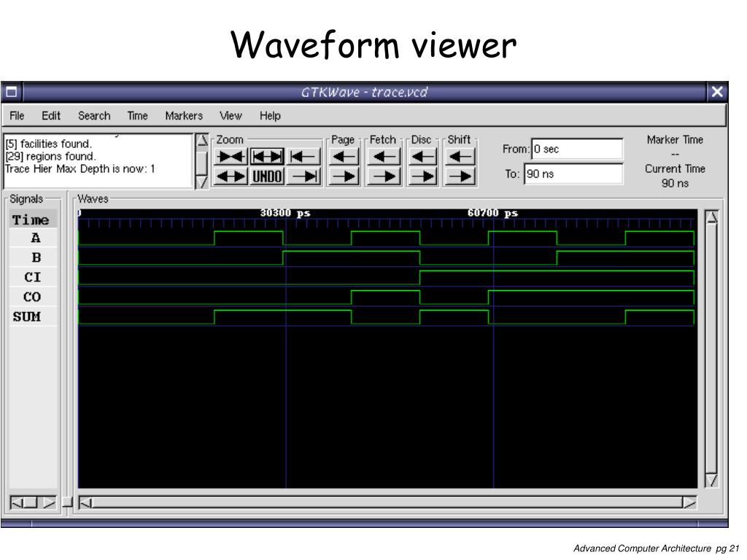
Task: Select signal CO in the Signals list
Action: [33, 297]
